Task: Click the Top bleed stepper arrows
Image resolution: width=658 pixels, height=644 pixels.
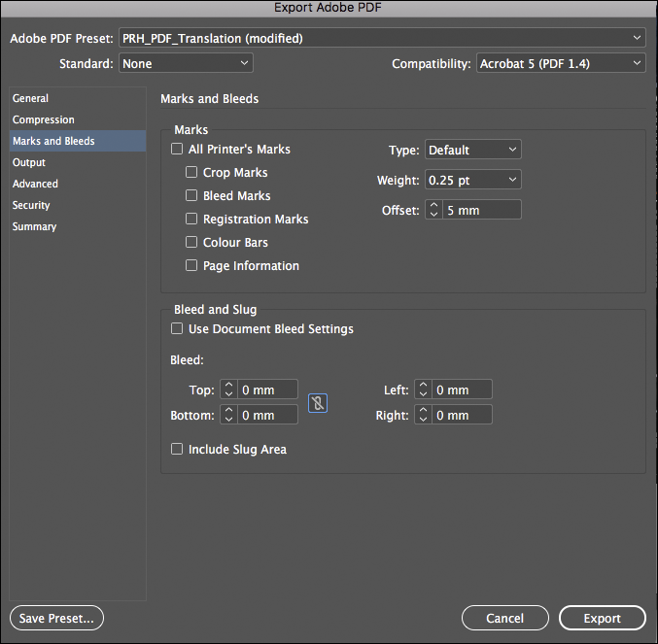Action: tap(228, 390)
